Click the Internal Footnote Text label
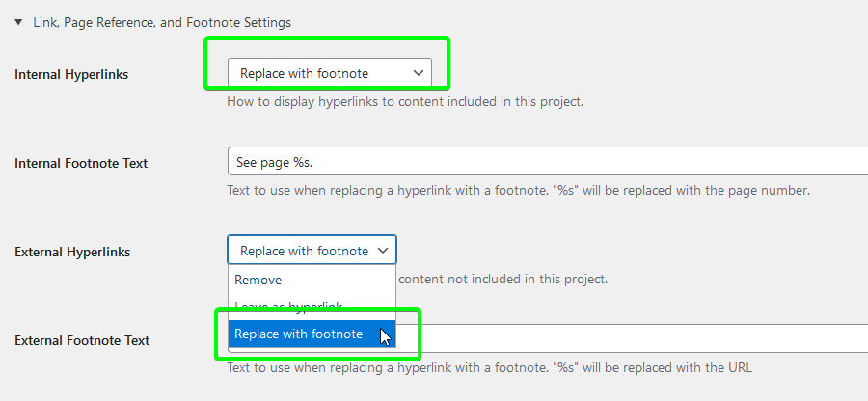 click(x=81, y=163)
